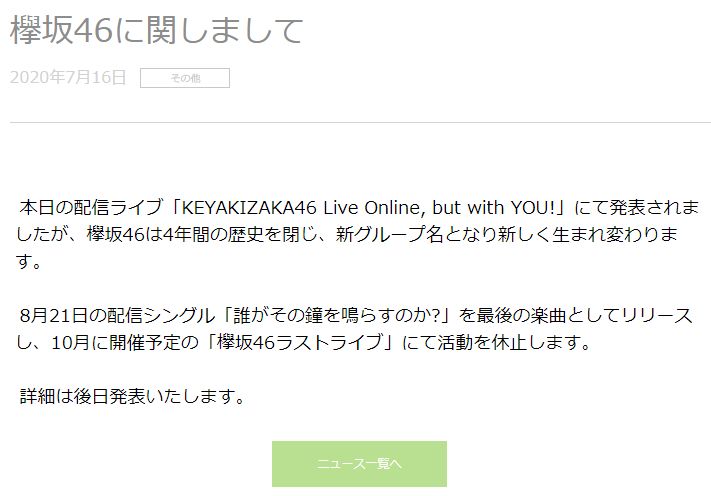Click the words 生まれ変わりま at the line end
711x496 pixels.
(615, 234)
